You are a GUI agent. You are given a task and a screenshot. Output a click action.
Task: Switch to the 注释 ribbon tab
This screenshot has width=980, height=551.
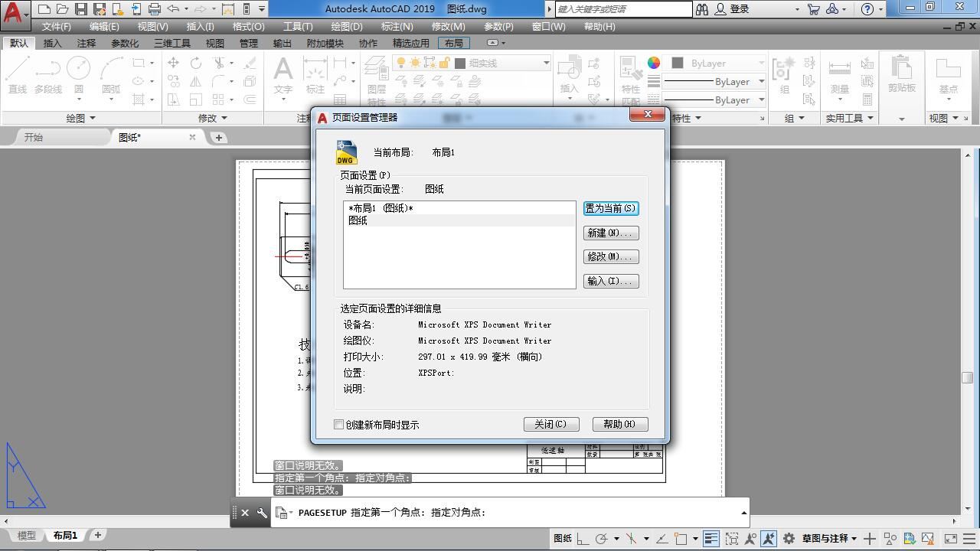[87, 44]
